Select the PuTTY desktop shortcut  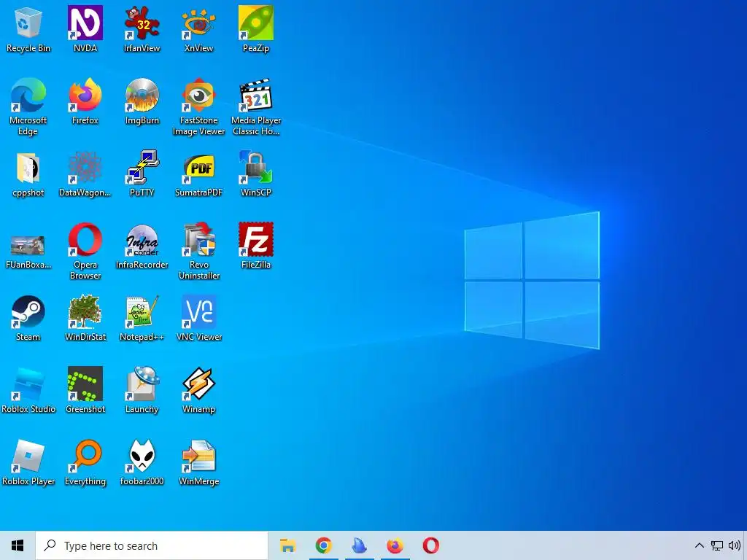(142, 174)
